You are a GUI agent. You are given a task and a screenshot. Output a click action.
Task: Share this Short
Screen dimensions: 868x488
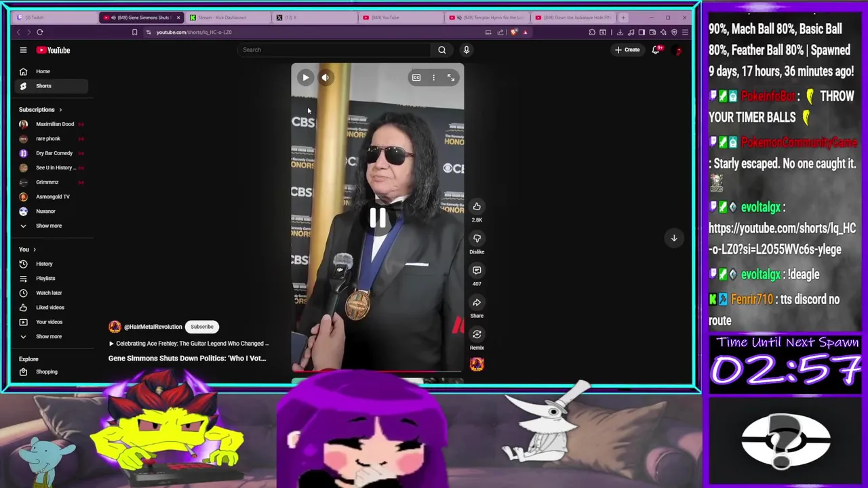point(477,302)
